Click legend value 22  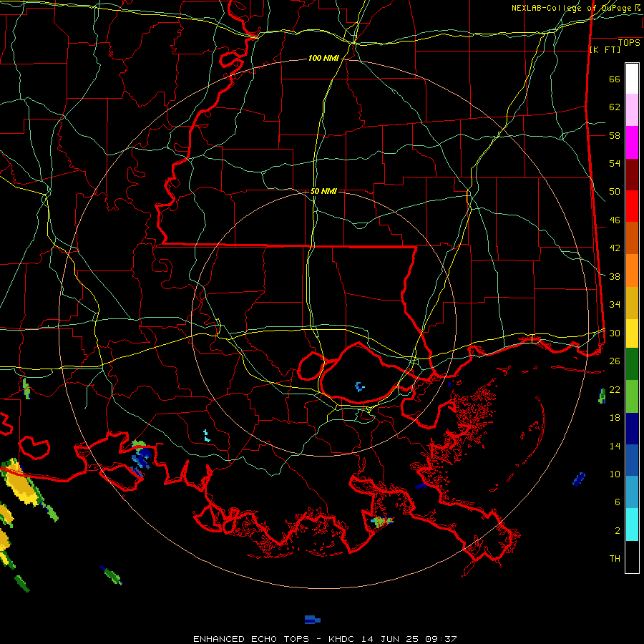[x=615, y=389]
